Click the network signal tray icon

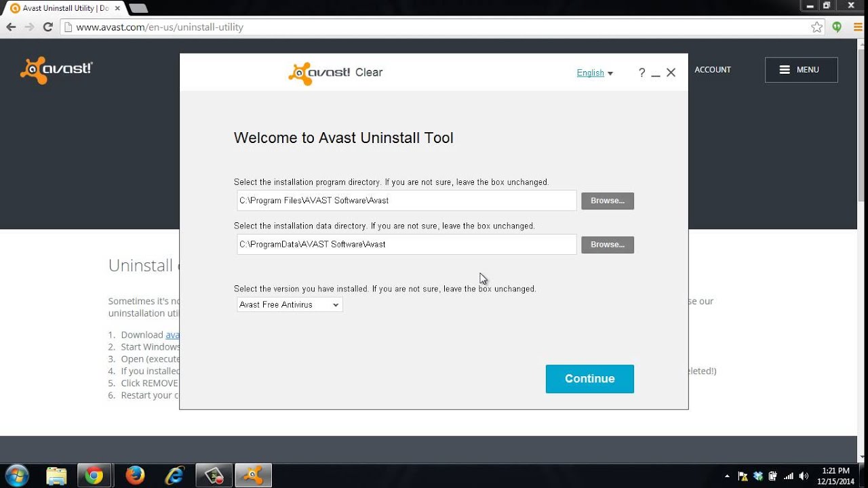coord(789,476)
